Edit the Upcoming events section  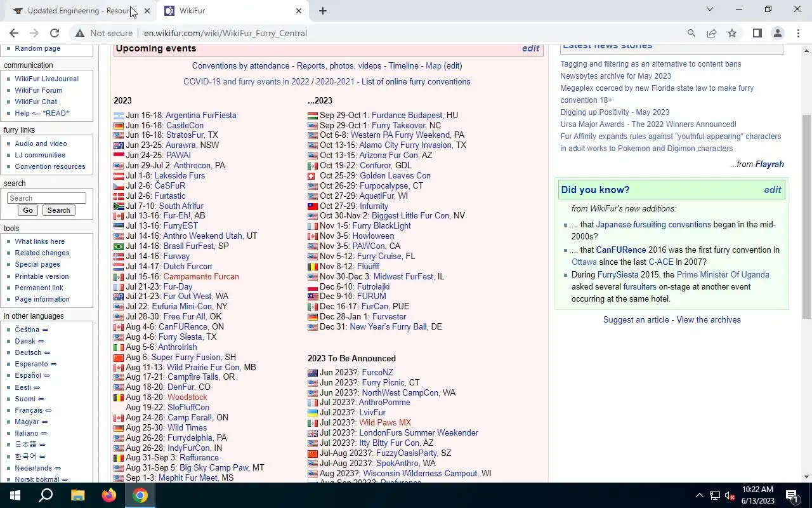(530, 48)
